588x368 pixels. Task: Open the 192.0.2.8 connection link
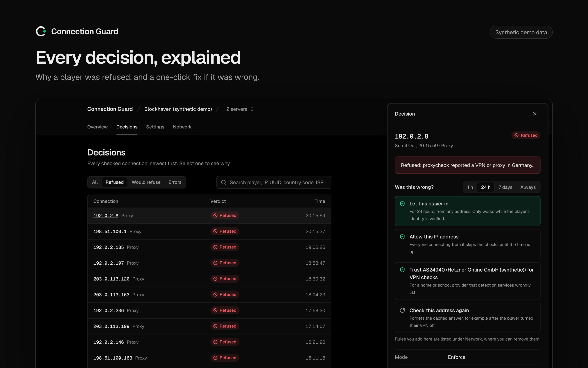pos(106,216)
